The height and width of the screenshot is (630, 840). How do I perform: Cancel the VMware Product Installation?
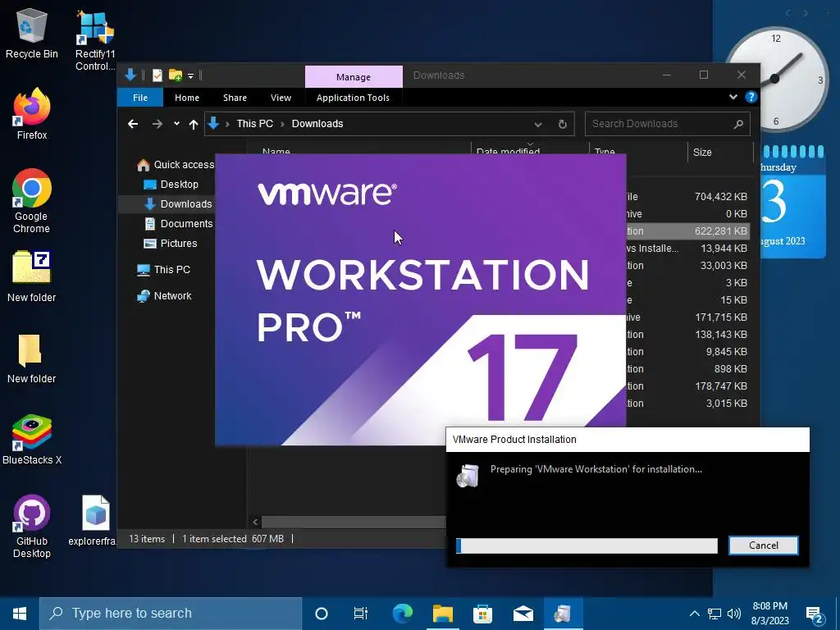764,546
